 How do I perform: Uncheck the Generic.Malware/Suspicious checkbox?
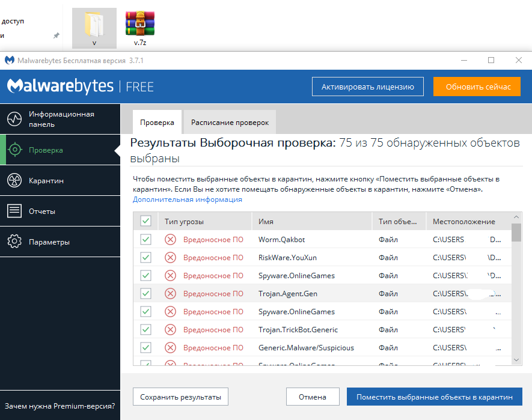(x=146, y=347)
